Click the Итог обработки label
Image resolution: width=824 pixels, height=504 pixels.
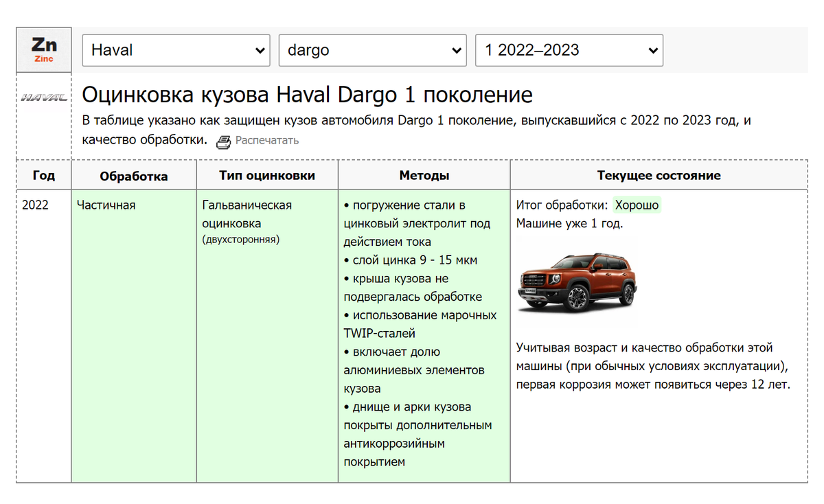tap(562, 205)
